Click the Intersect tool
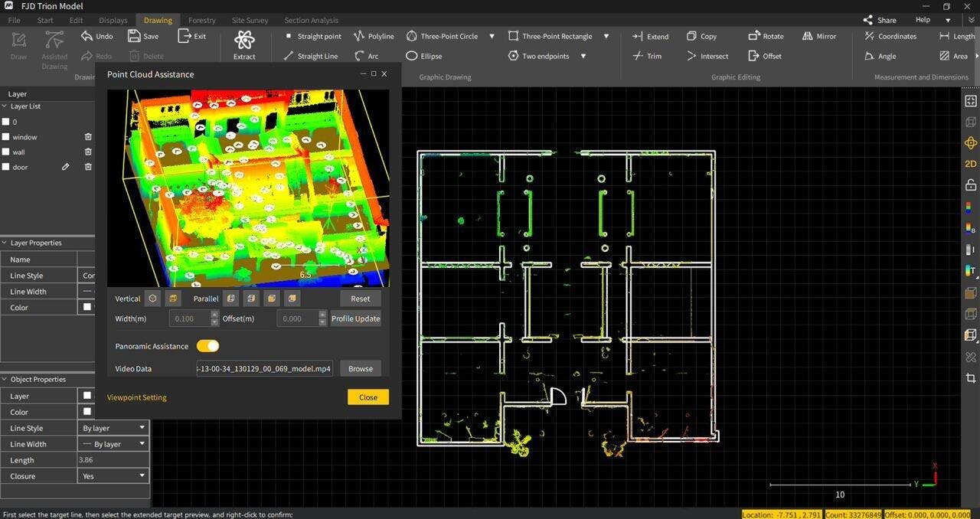The height and width of the screenshot is (519, 980). pos(707,56)
